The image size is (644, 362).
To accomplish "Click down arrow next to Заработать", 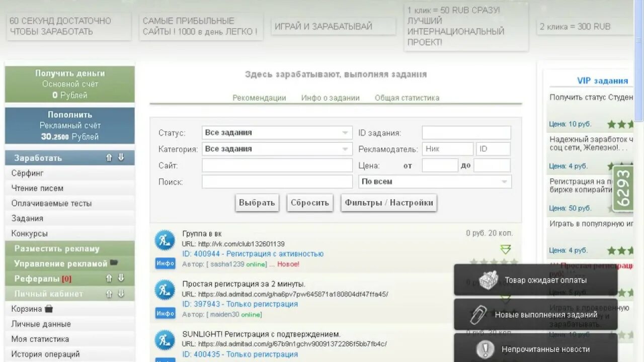I will (121, 157).
